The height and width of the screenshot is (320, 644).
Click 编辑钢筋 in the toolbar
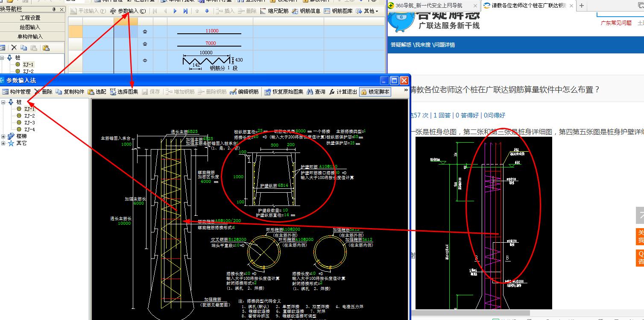pos(244,92)
